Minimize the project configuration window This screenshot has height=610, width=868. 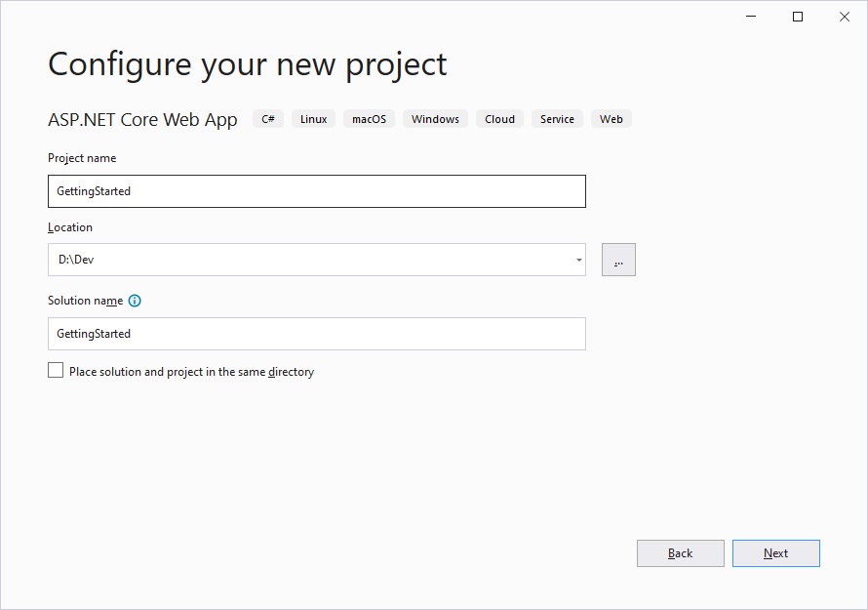[x=750, y=17]
